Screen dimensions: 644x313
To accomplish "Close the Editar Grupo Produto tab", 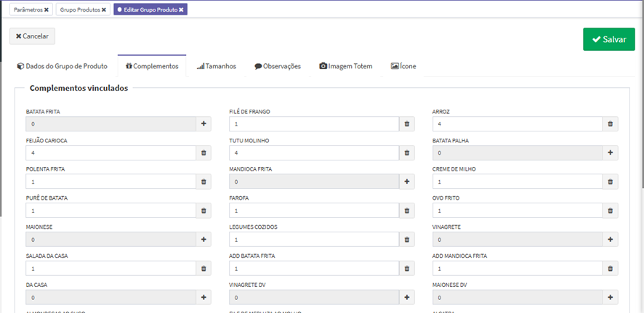I will pos(181,9).
